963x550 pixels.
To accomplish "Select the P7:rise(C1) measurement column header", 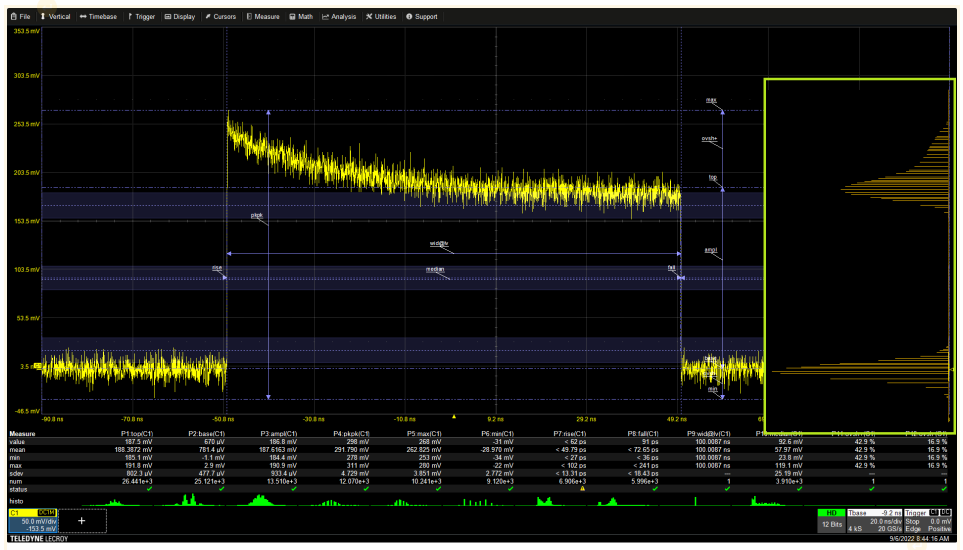I will tap(572, 434).
